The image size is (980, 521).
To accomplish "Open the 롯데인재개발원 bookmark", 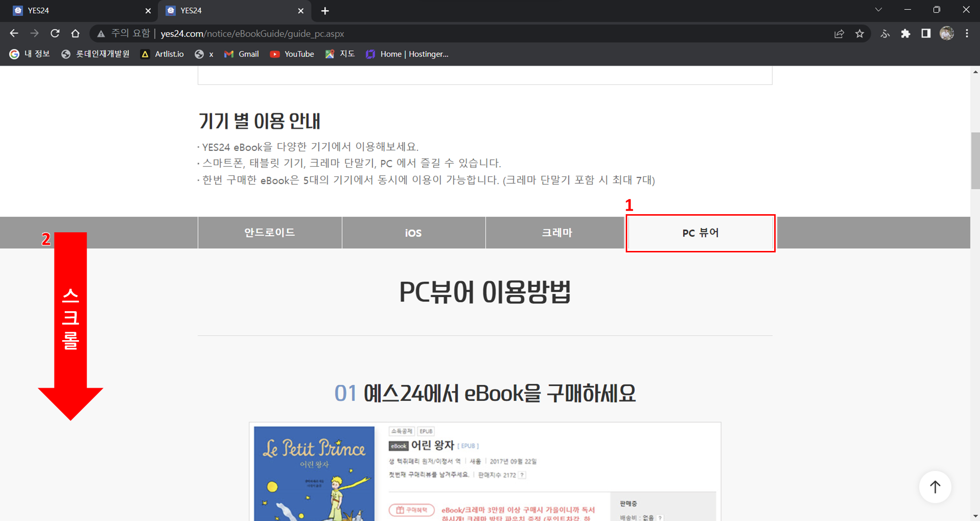I will point(96,54).
